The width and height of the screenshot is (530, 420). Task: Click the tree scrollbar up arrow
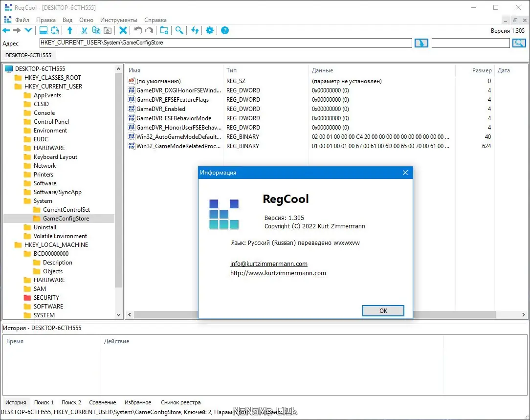click(x=118, y=69)
